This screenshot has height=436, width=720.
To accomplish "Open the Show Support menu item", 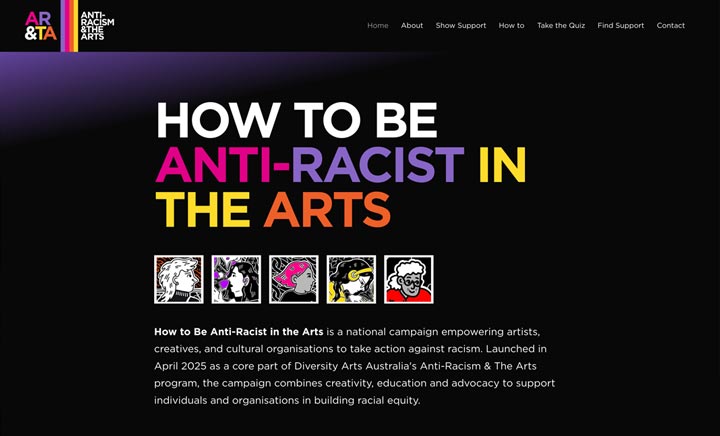I will point(461,26).
